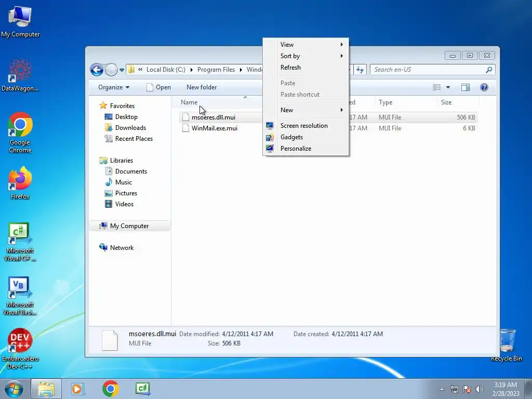Click the volume speaker tray icon

pyautogui.click(x=480, y=389)
